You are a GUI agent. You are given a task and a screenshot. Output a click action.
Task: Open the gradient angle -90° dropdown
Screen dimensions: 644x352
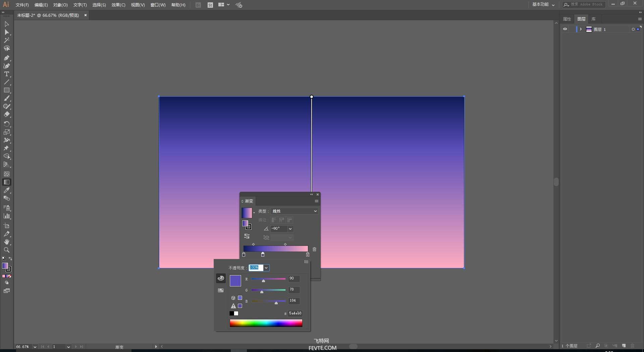[x=290, y=229]
